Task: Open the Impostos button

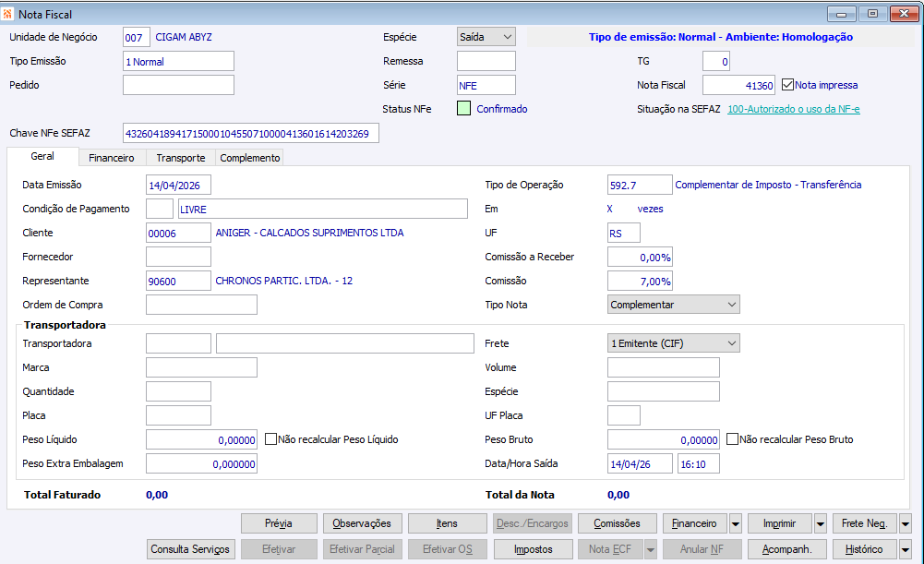Action: (x=534, y=549)
